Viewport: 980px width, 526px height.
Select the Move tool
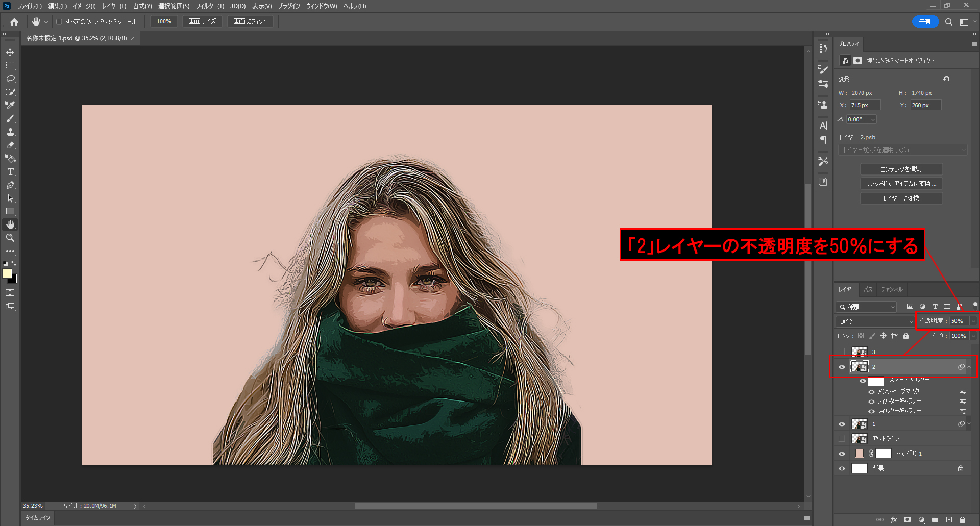[10, 53]
